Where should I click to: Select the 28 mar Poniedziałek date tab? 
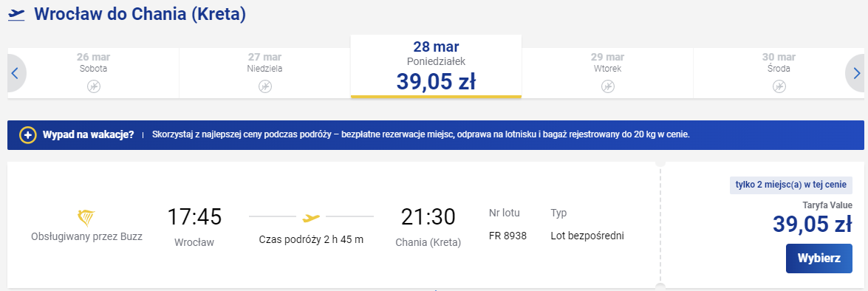[436, 66]
